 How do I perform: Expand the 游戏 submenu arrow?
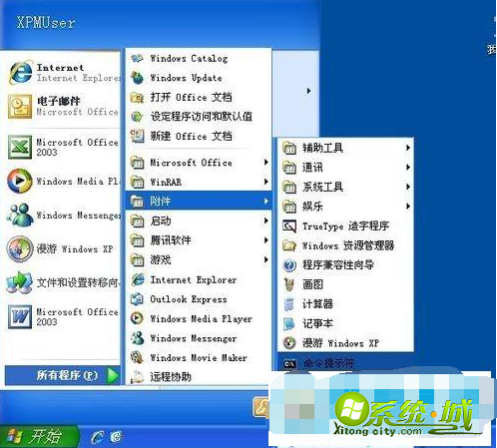[x=266, y=259]
